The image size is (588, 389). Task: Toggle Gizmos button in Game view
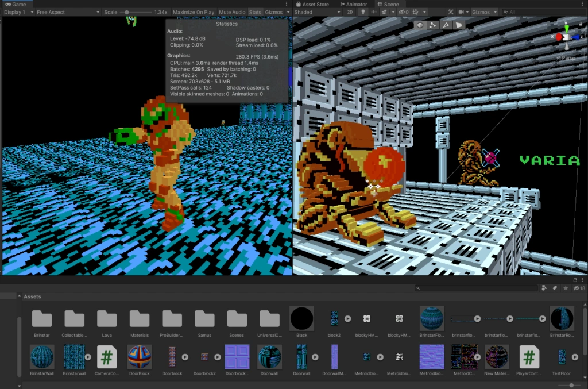coord(274,12)
